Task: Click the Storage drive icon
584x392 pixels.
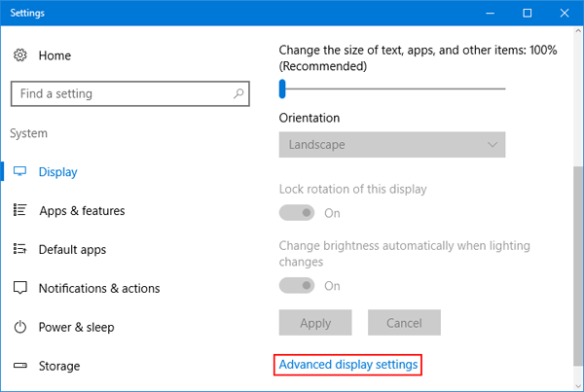Action: 20,366
